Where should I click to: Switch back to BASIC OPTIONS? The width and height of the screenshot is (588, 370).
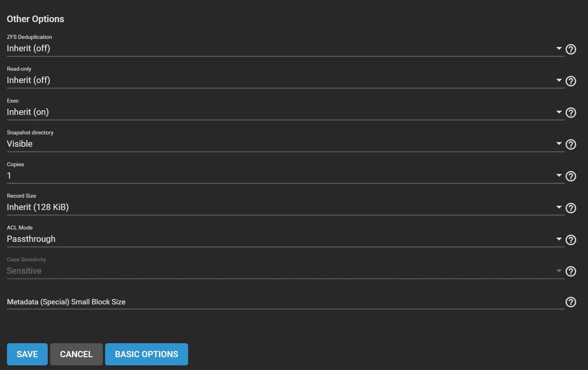[147, 354]
